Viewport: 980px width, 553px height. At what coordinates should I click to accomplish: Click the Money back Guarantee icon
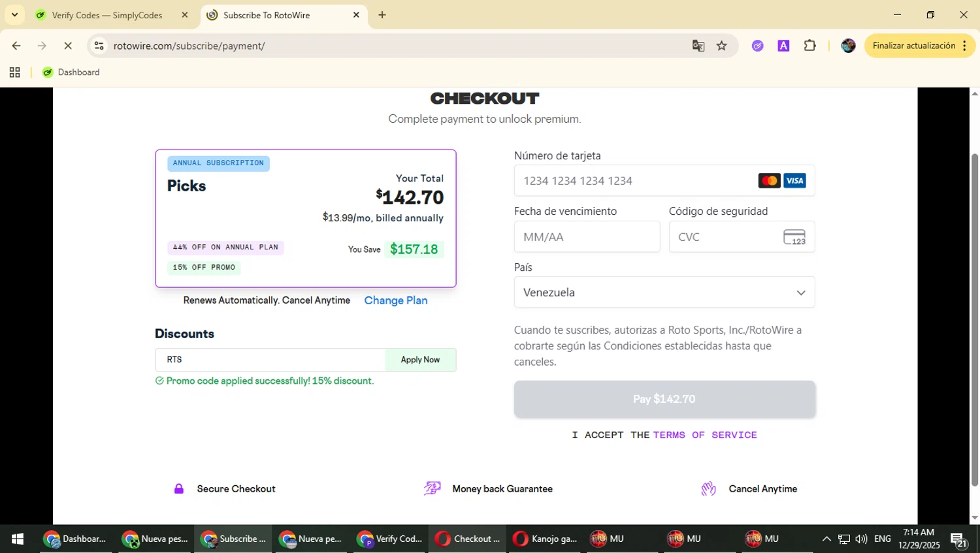coord(433,488)
